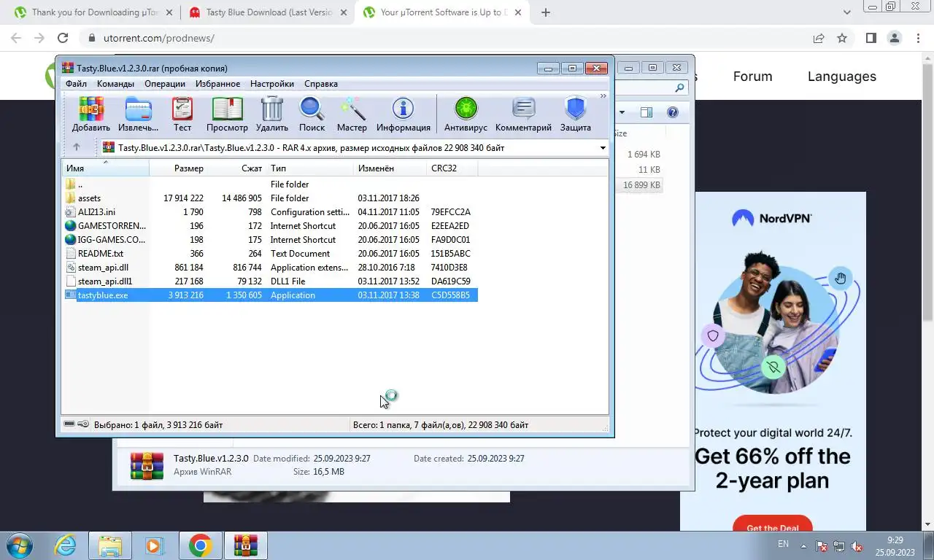Image resolution: width=934 pixels, height=560 pixels.
Task: Open the Мастер wizard wand icon
Action: [x=352, y=114]
